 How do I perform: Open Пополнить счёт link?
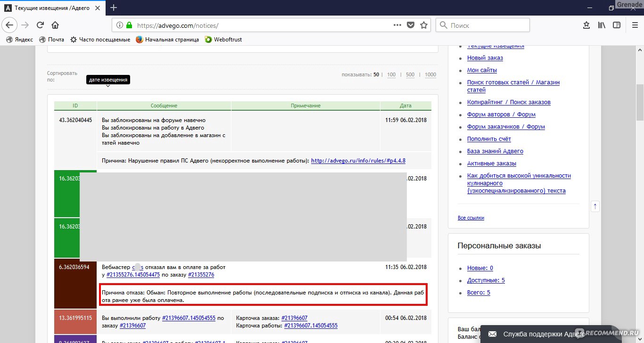(489, 139)
